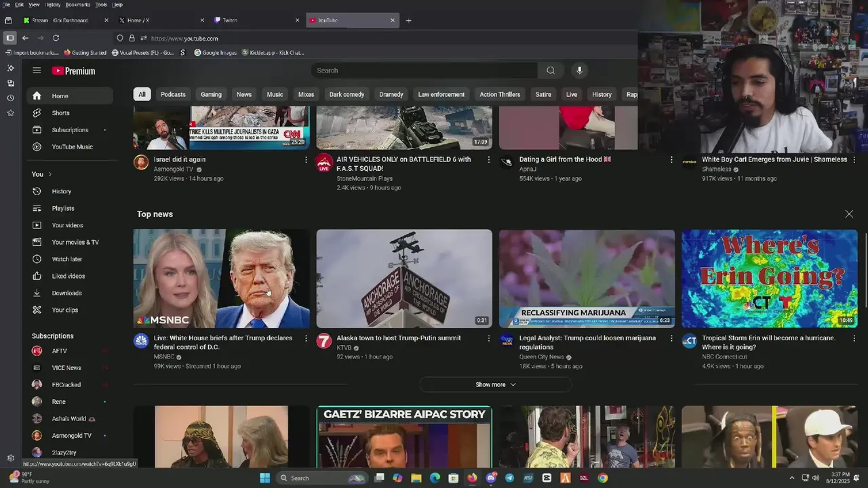Dismiss the Top news shelf
868x488 pixels.
[x=849, y=214]
